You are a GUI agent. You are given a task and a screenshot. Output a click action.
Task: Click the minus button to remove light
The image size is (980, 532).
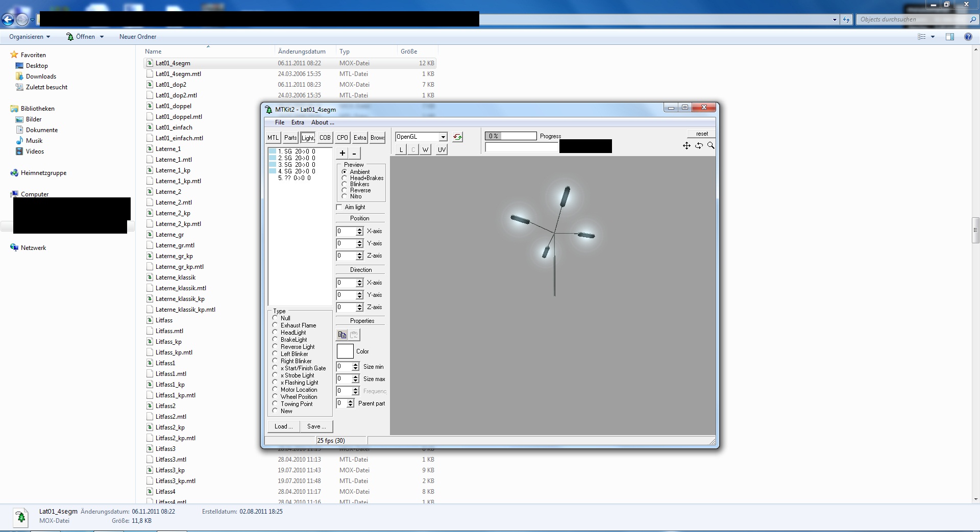click(354, 153)
